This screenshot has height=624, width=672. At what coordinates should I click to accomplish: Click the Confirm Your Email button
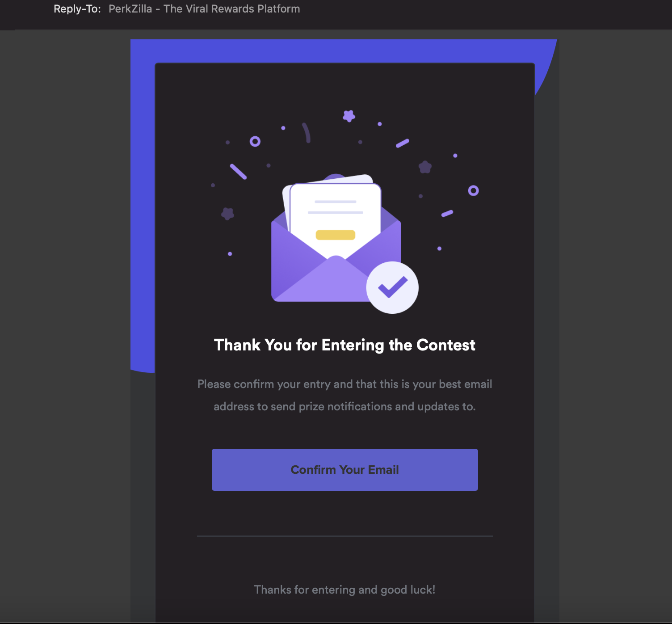pos(344,469)
